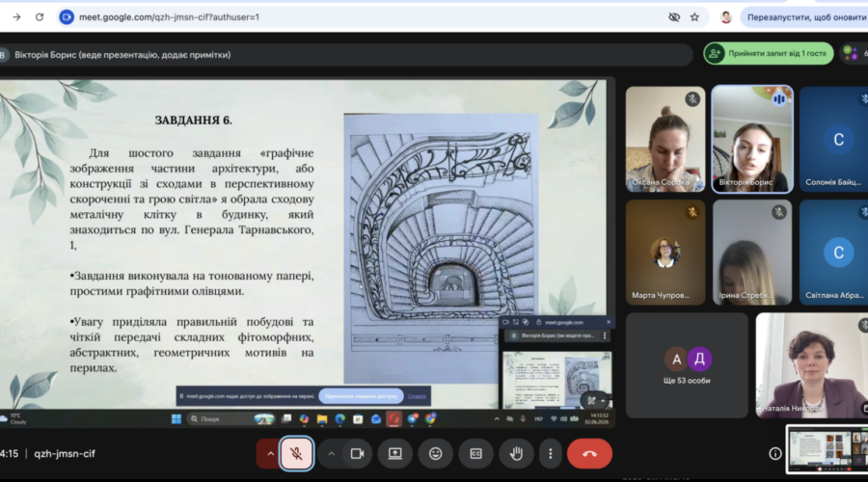This screenshot has height=482, width=868.
Task: Bookmark this page with the star icon
Action: (x=694, y=17)
